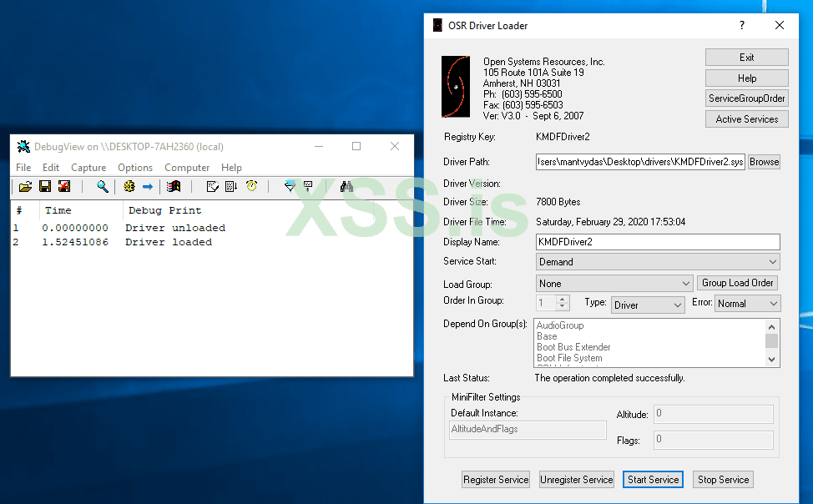This screenshot has height=504, width=813.
Task: Open the Computer menu
Action: [x=187, y=168]
